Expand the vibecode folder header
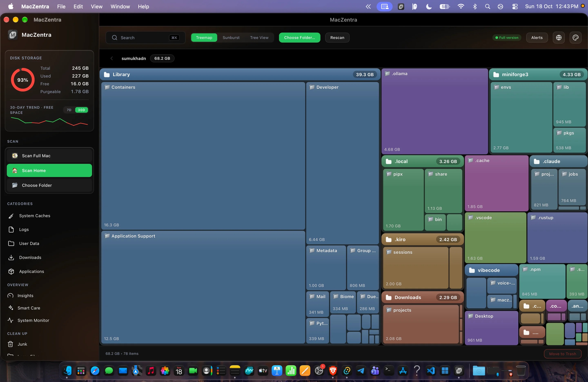The height and width of the screenshot is (382, 588). [x=491, y=270]
